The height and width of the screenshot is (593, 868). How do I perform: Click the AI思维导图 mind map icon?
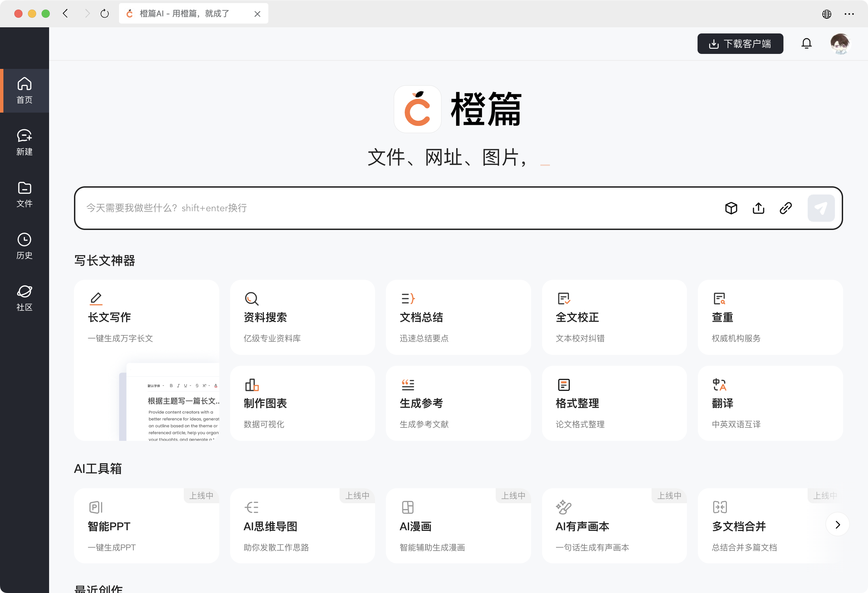(252, 507)
